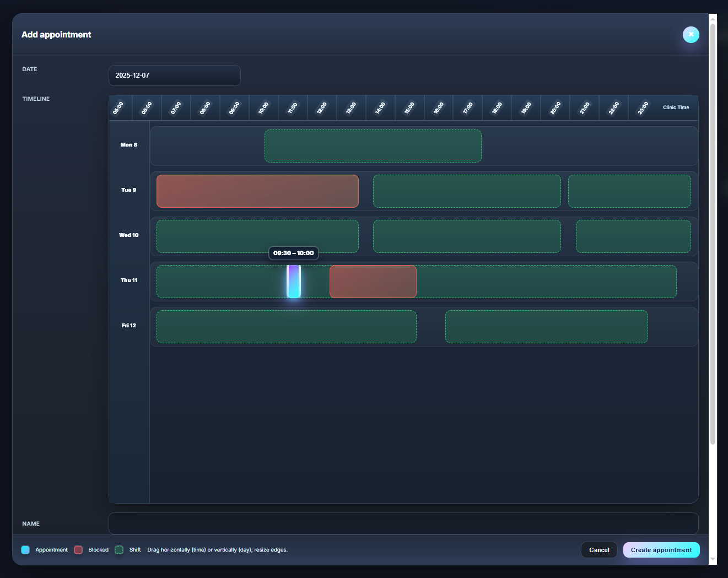Viewport: 728px width, 578px height.
Task: Click the middle shift block on Tue 9
Action: (x=467, y=191)
